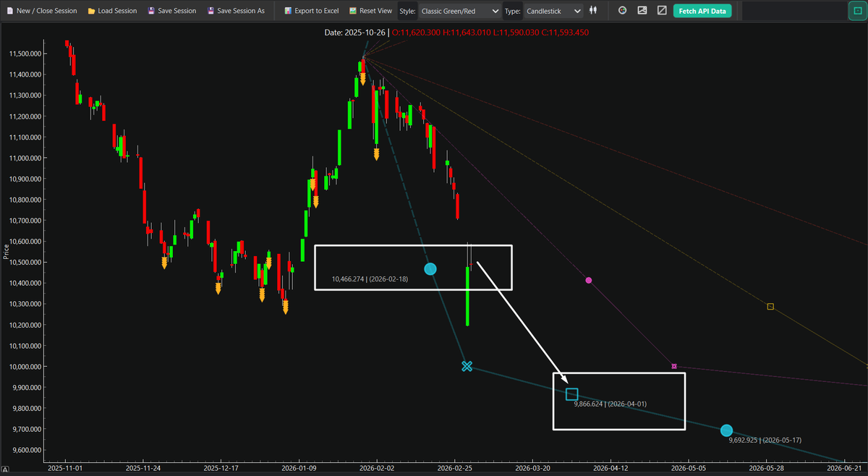Choose Save Session As

point(236,11)
